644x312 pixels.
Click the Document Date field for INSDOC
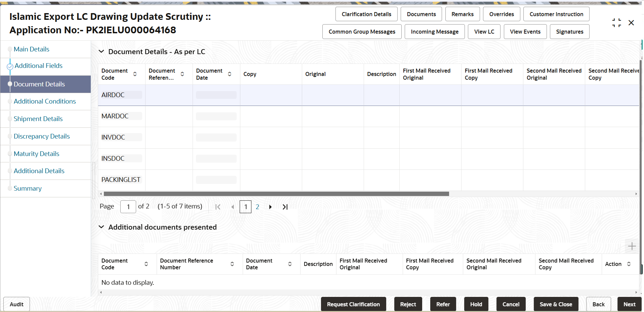[x=216, y=159]
